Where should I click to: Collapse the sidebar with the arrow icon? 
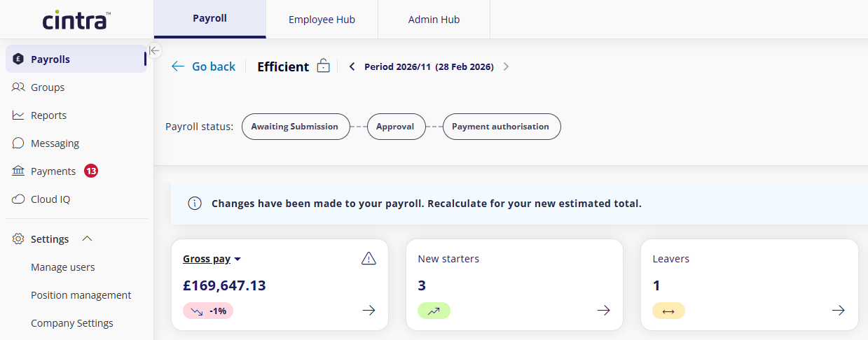click(155, 50)
